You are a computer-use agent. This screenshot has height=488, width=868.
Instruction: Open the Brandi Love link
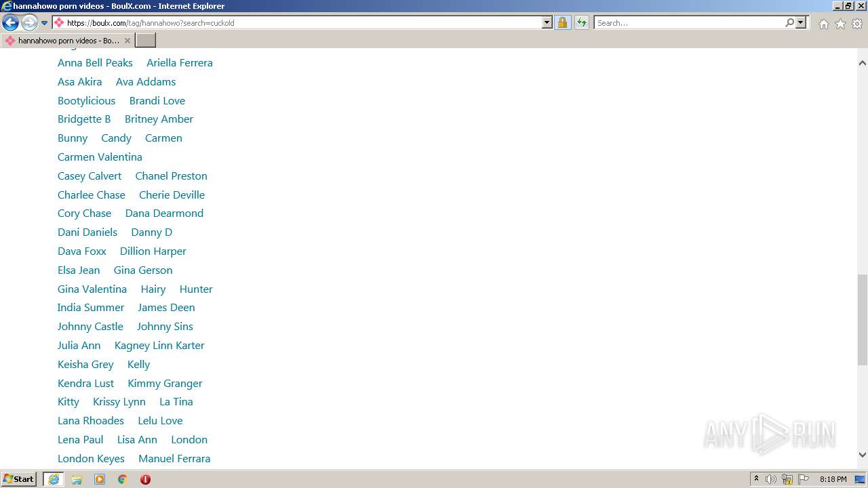click(x=157, y=100)
